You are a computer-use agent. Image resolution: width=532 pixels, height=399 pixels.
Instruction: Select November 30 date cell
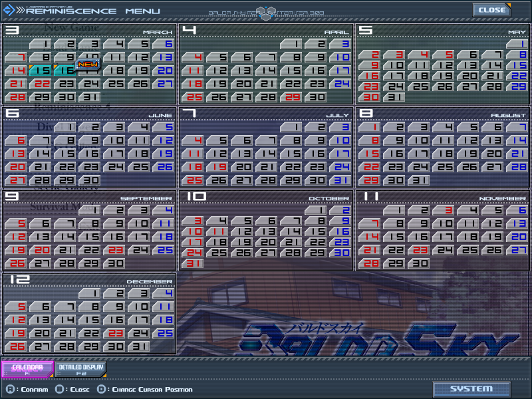[x=419, y=263]
